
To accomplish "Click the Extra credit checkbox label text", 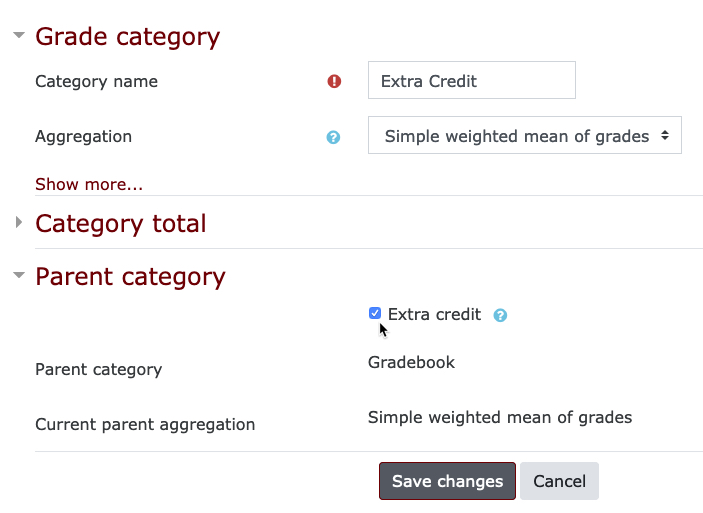I will tap(434, 314).
